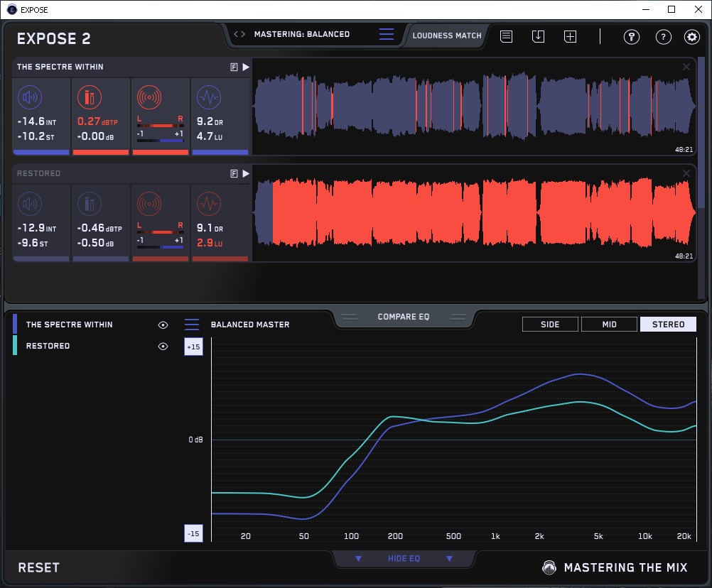The width and height of the screenshot is (712, 588).
Task: Switch the EQ view to Side
Action: pos(550,325)
